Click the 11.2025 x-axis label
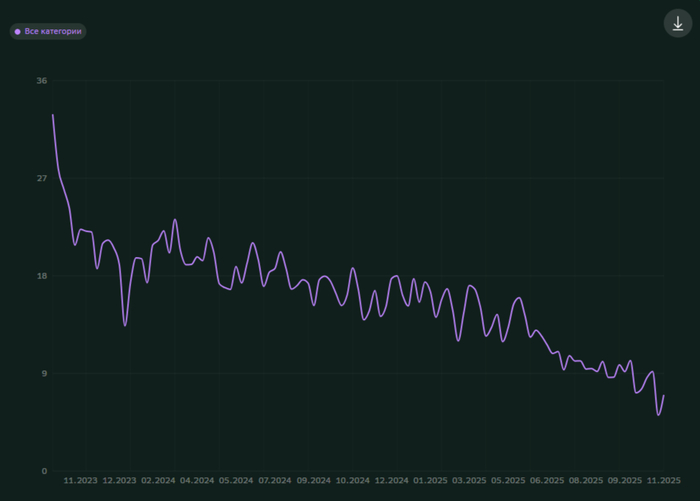 [x=663, y=480]
